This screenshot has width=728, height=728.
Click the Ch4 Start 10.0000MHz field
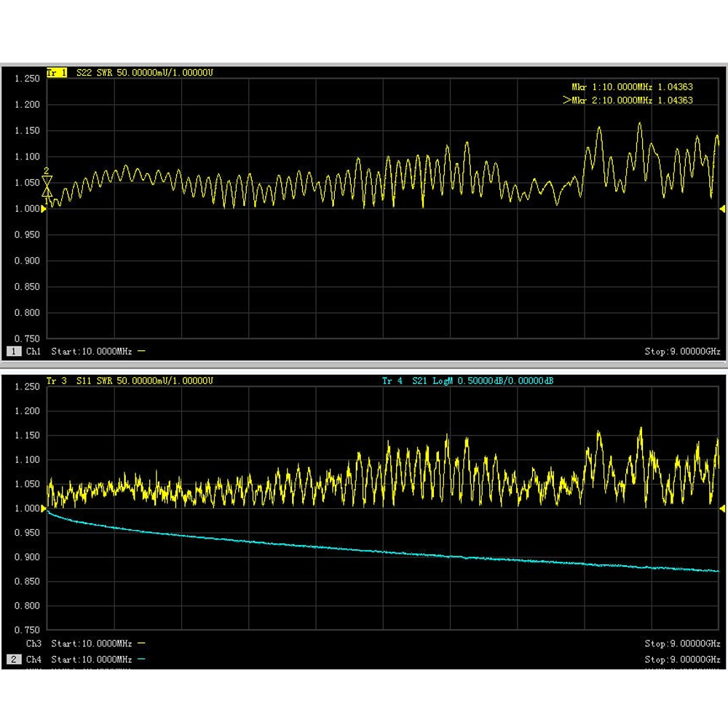92,660
